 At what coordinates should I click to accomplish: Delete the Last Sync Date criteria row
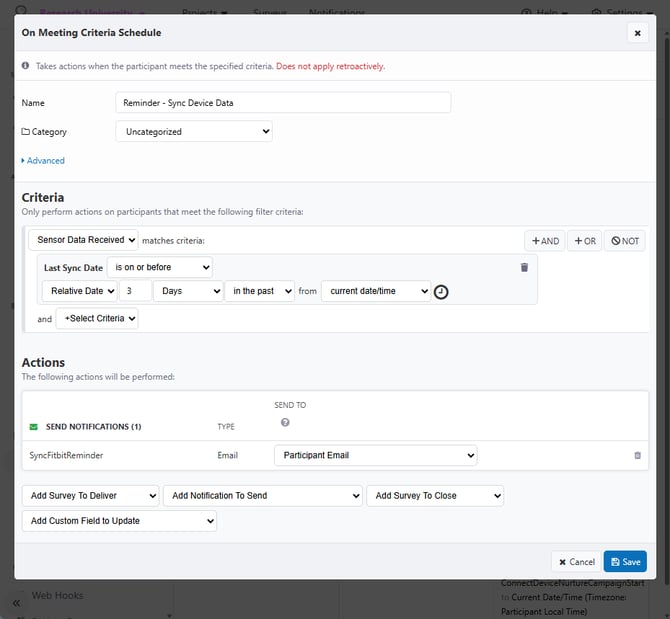(524, 267)
